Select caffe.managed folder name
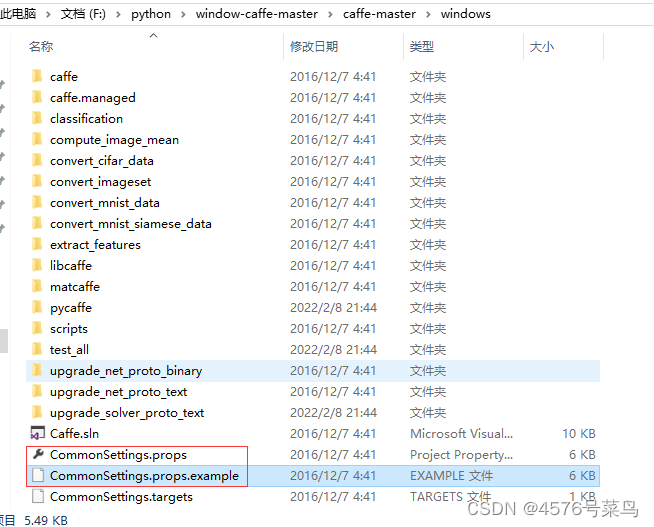This screenshot has width=654, height=527. click(x=93, y=98)
